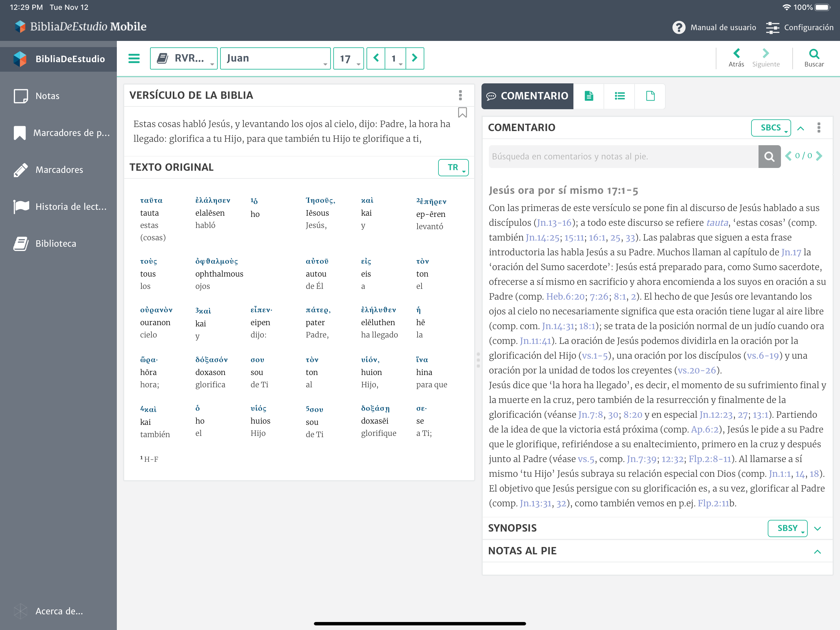Open vs.20-26 reference link
The height and width of the screenshot is (630, 840).
(696, 370)
